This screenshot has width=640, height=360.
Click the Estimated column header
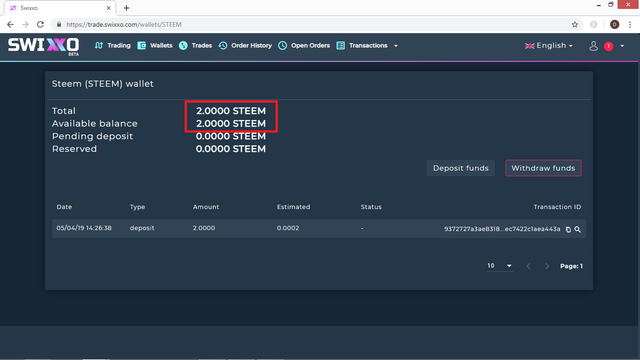tap(293, 207)
